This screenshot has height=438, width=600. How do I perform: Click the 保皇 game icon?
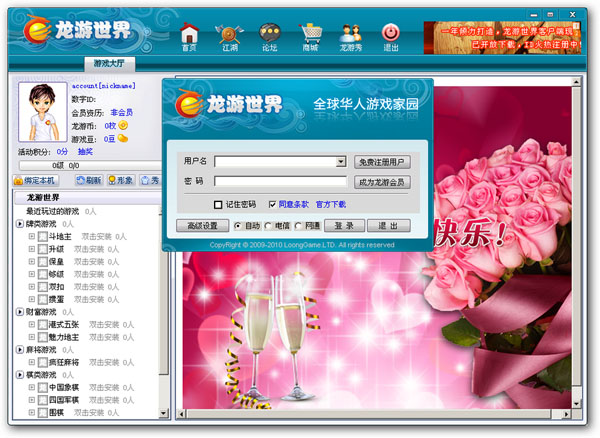coord(43,262)
